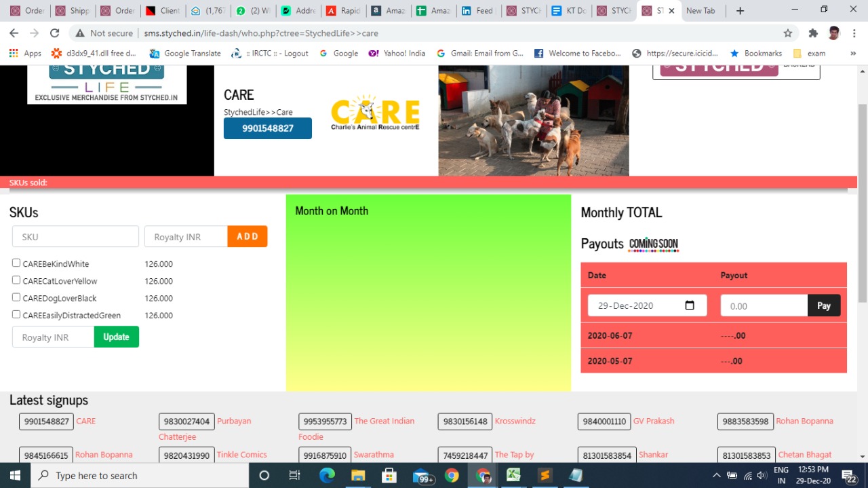Open the Chrome three-dot menu
The width and height of the screenshot is (868, 488).
(854, 33)
